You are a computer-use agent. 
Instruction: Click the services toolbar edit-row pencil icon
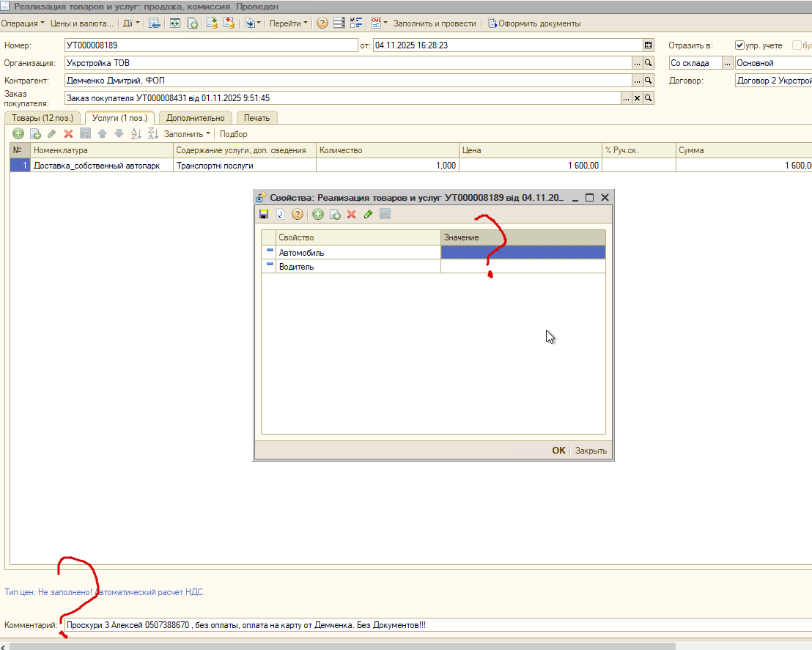tap(52, 133)
